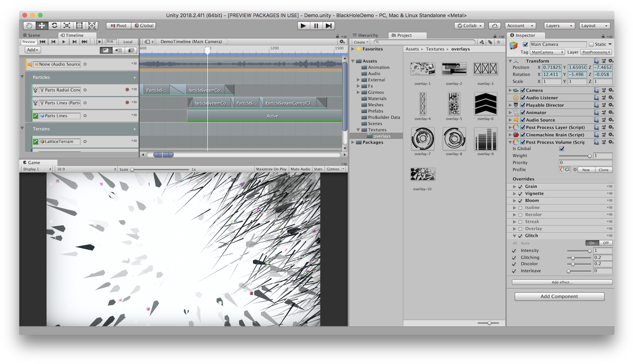Image resolution: width=633 pixels, height=364 pixels.
Task: Select the Move tool
Action: point(42,26)
